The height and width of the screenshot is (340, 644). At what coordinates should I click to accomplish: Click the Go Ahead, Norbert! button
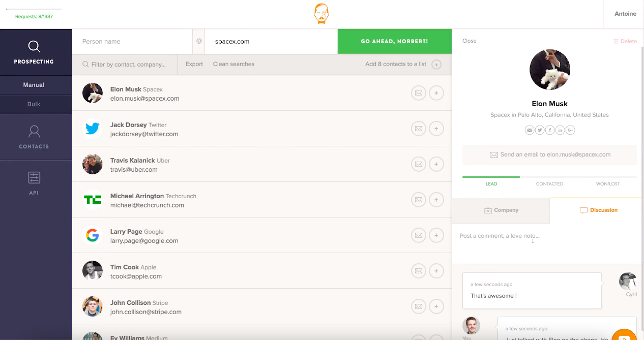coord(395,41)
